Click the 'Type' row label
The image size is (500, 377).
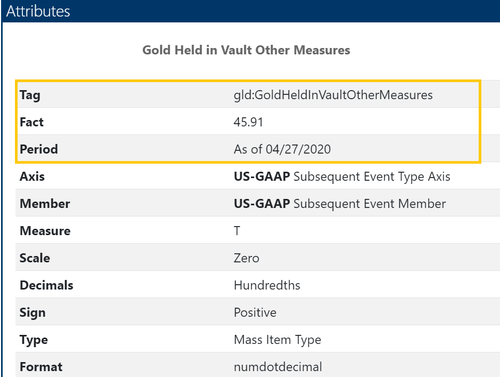click(34, 340)
